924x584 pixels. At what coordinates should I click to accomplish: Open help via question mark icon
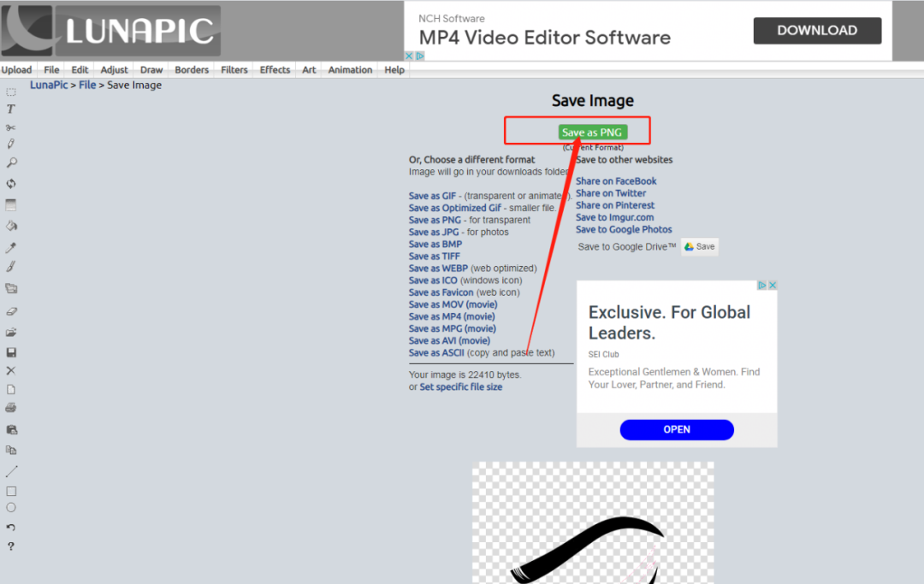pos(10,546)
